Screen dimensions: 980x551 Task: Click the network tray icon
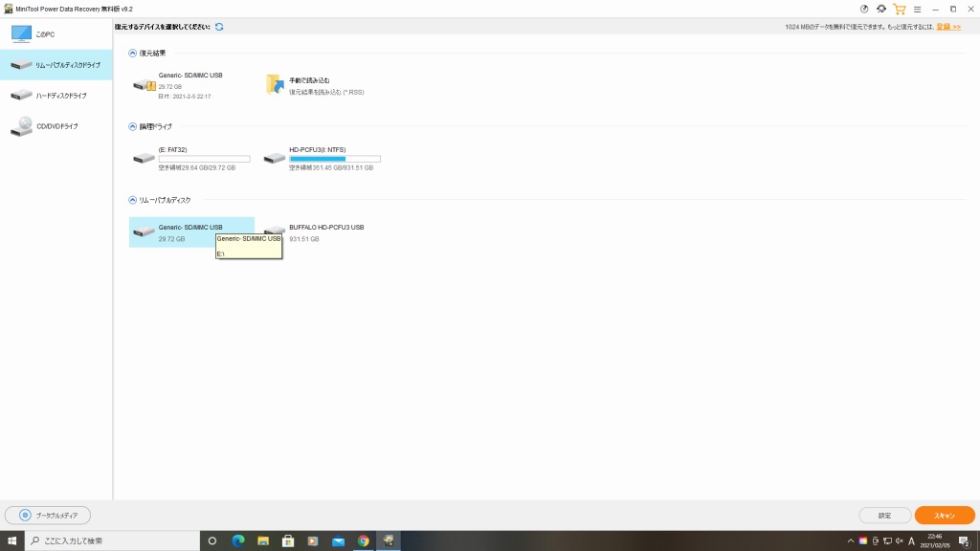(x=887, y=541)
